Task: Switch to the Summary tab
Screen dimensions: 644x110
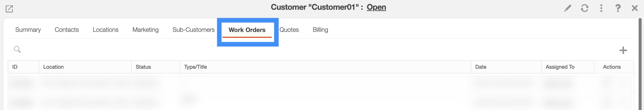Action: click(28, 30)
